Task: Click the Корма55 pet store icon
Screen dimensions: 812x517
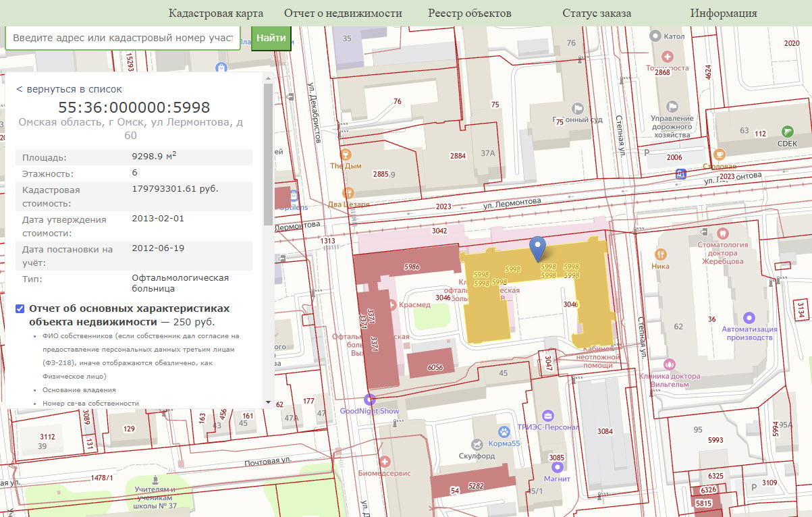Action: pos(504,431)
